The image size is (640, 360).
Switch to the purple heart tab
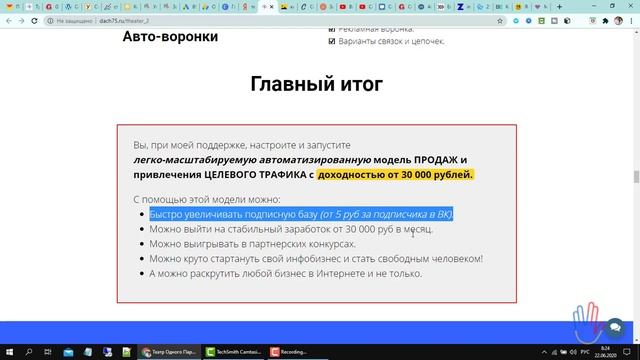tap(538, 7)
